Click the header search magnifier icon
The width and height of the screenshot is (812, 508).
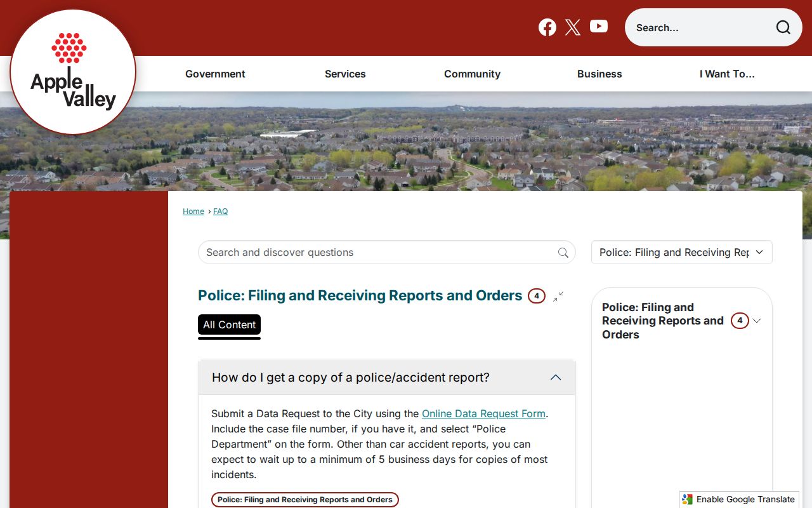point(783,27)
